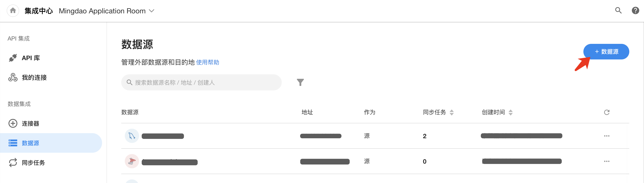Open more options for the first data source

(607, 136)
